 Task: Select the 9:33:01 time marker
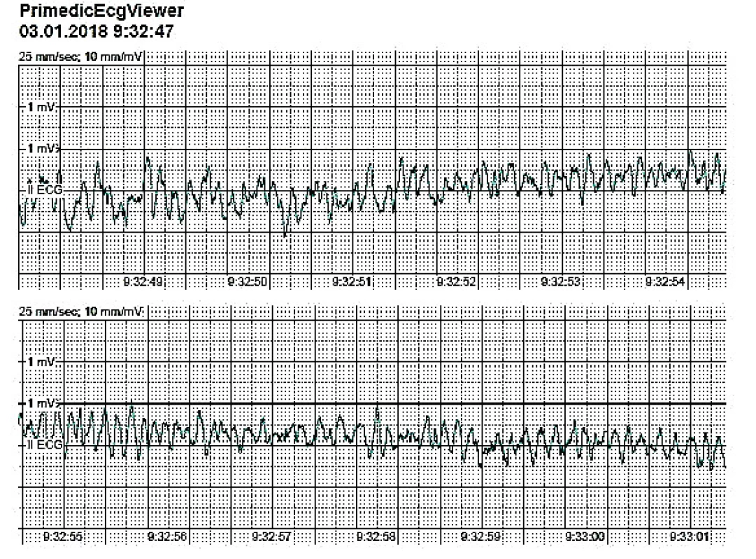tap(690, 536)
